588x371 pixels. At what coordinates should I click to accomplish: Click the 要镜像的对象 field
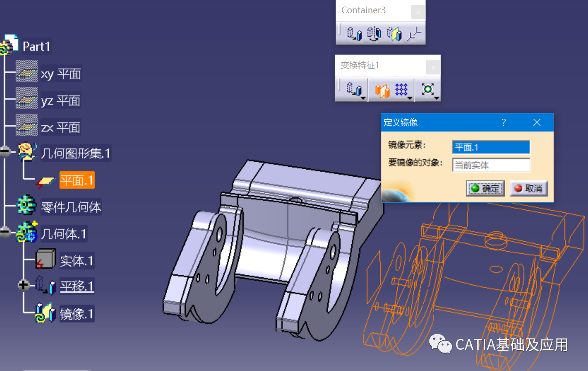491,165
